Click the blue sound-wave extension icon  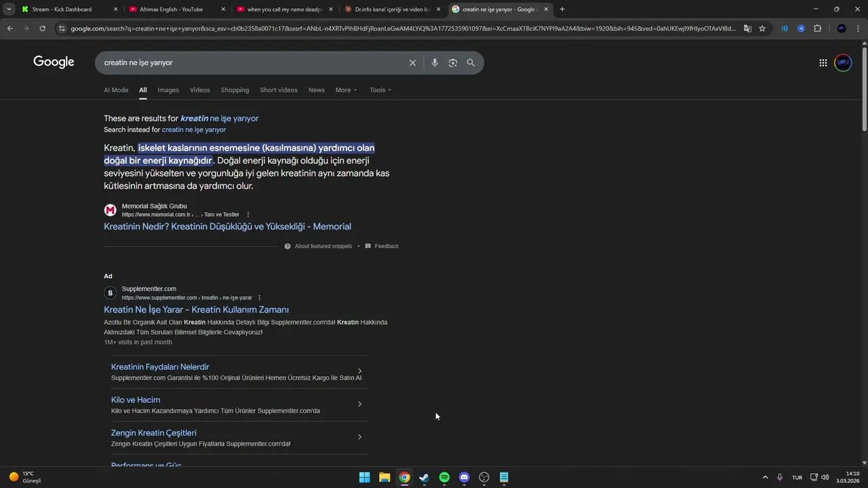(785, 28)
